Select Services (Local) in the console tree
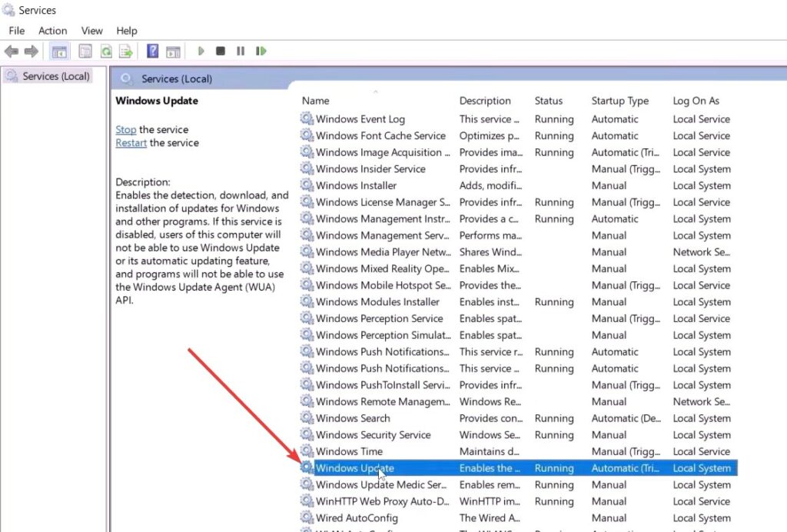 55,76
